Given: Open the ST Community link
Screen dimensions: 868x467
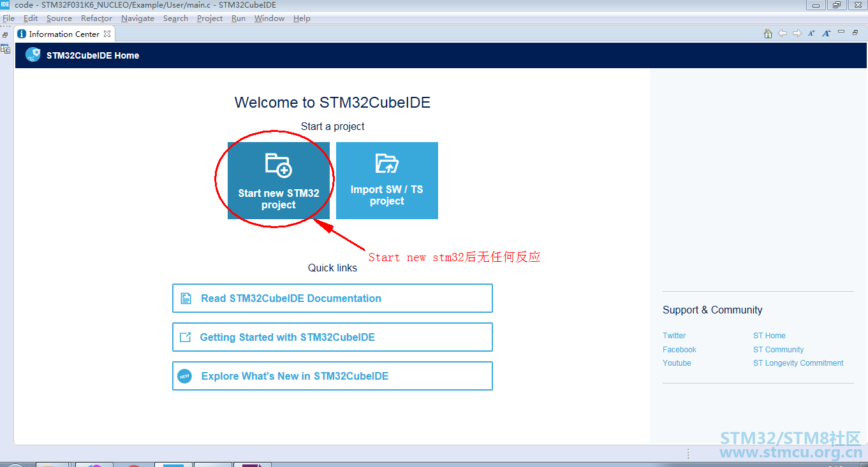Looking at the screenshot, I should point(778,350).
